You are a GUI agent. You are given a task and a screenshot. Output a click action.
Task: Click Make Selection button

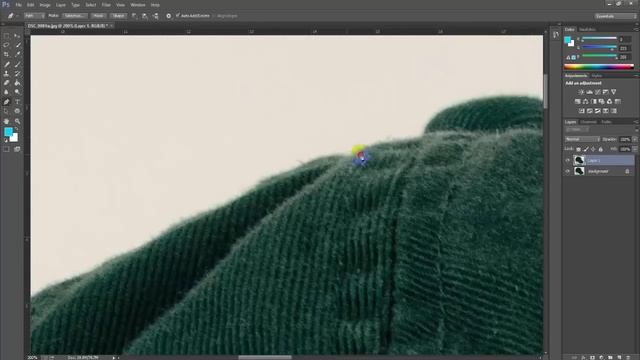pyautogui.click(x=75, y=16)
